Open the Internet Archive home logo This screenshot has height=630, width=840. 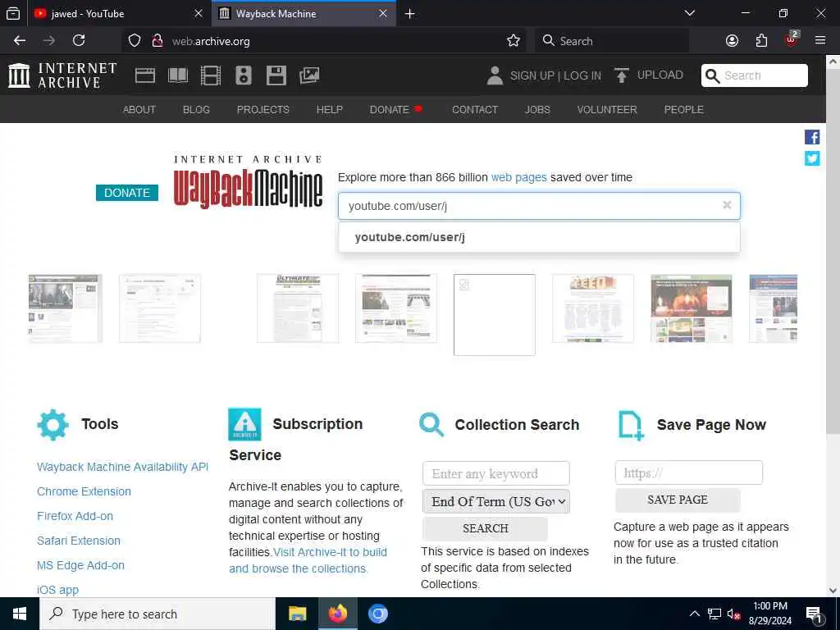[62, 75]
